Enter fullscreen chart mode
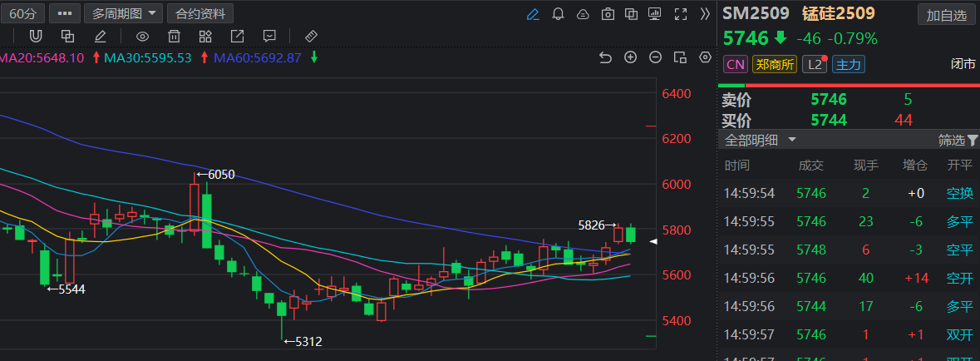 [x=681, y=14]
